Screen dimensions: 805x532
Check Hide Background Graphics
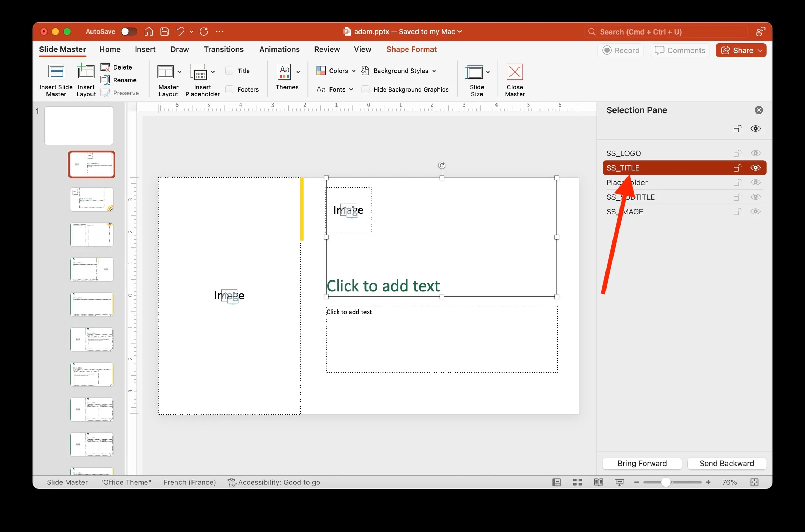pos(365,89)
